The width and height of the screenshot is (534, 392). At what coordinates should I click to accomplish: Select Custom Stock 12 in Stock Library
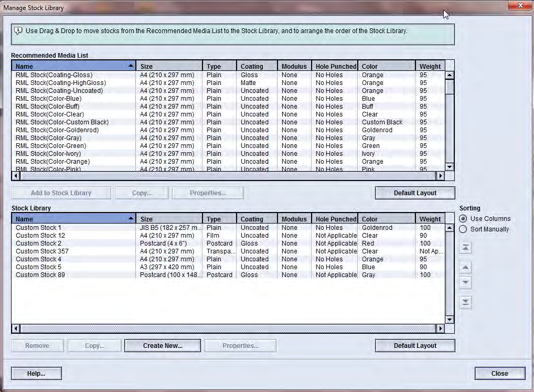tap(228, 235)
